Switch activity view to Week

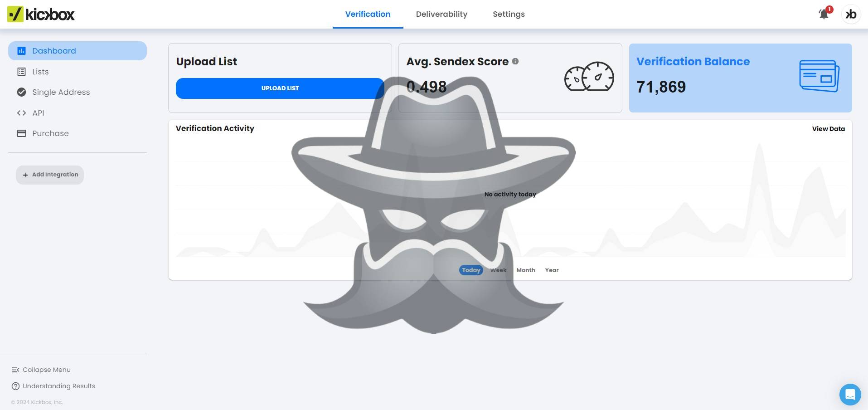tap(498, 270)
